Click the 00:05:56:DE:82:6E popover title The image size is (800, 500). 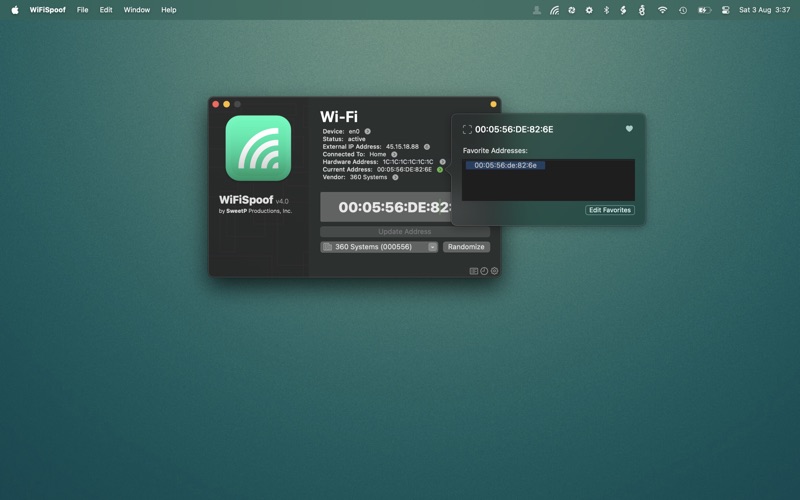(514, 130)
